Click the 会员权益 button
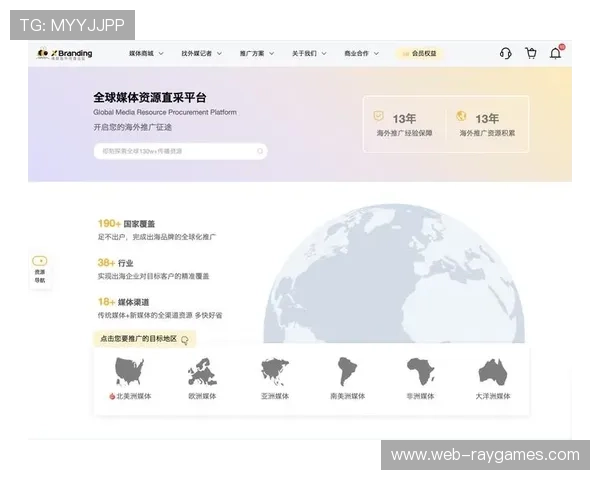The image size is (600, 480). [420, 53]
